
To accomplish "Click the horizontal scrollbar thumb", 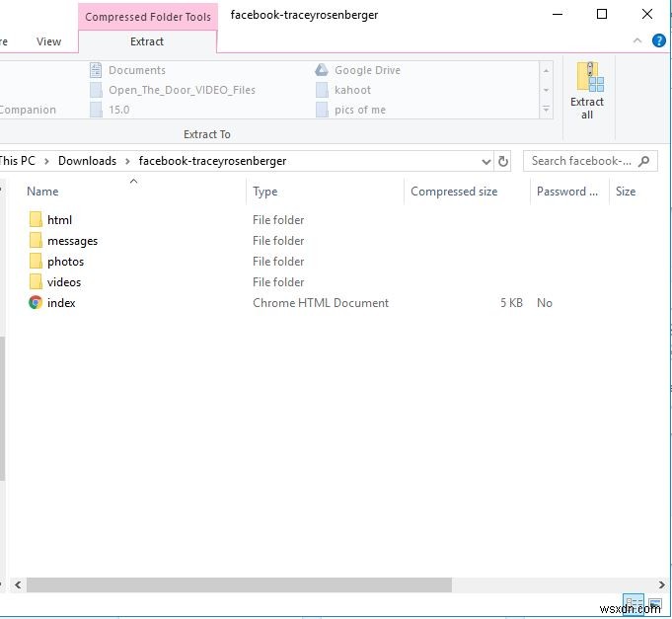I will [239, 584].
